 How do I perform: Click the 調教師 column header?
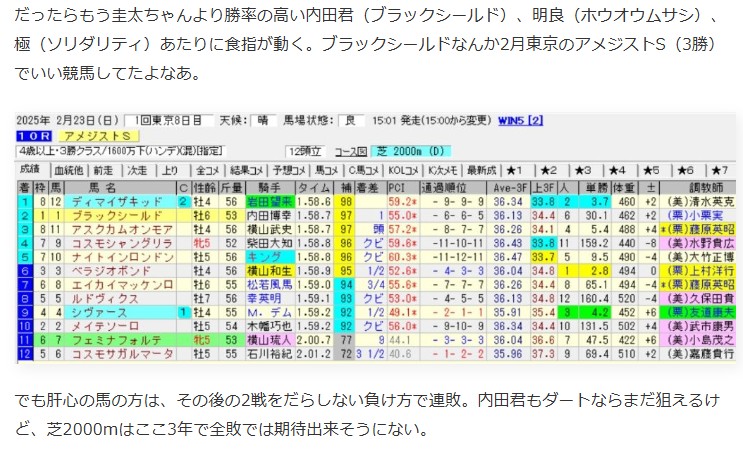click(x=699, y=187)
